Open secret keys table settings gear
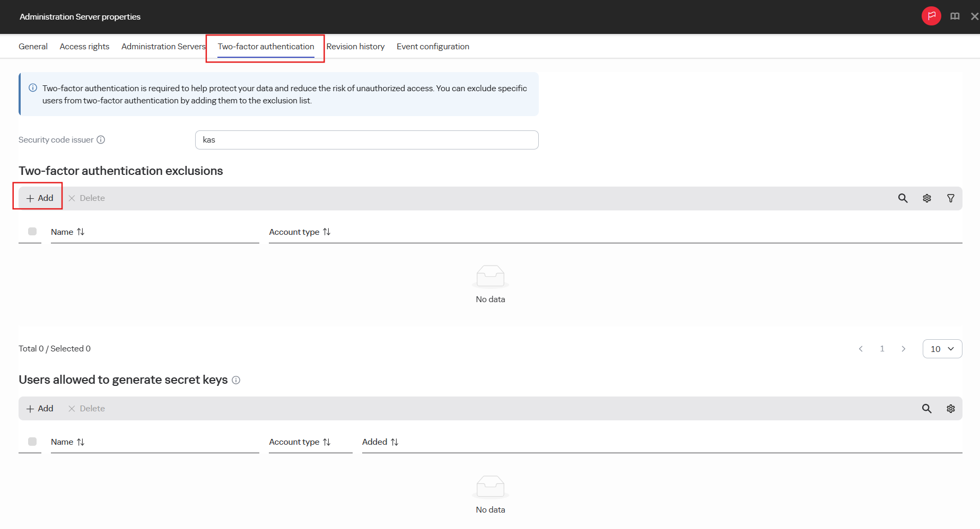Image resolution: width=980 pixels, height=529 pixels. point(951,409)
